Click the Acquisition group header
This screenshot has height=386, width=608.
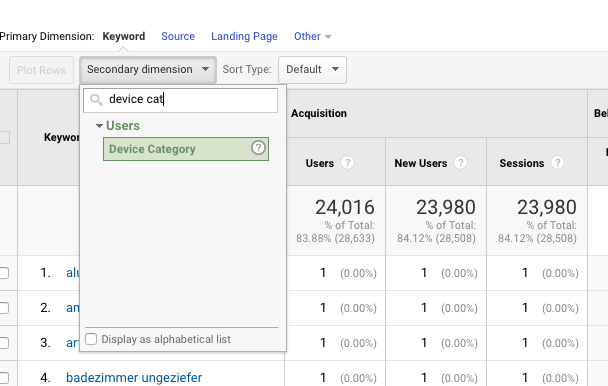[x=319, y=113]
